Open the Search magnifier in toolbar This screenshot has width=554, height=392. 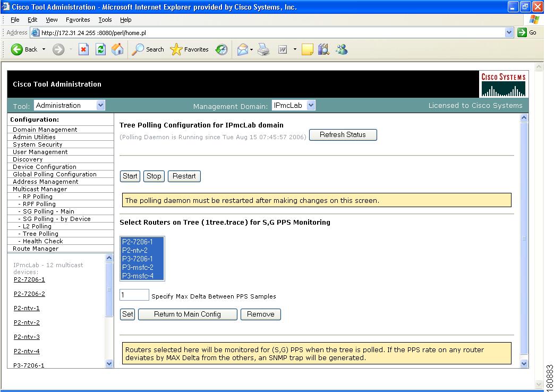138,49
